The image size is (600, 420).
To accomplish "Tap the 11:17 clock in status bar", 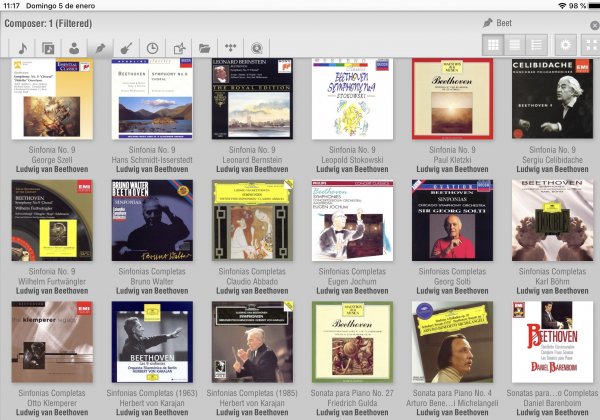I will (x=11, y=6).
